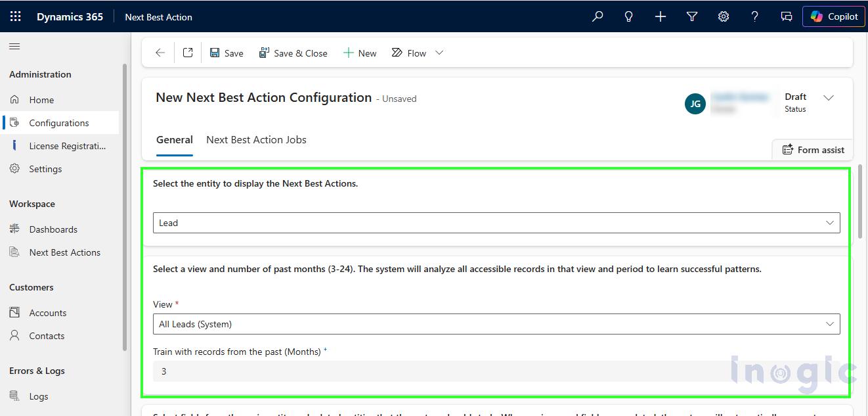
Task: Expand the Flow menu chevron
Action: 439,53
